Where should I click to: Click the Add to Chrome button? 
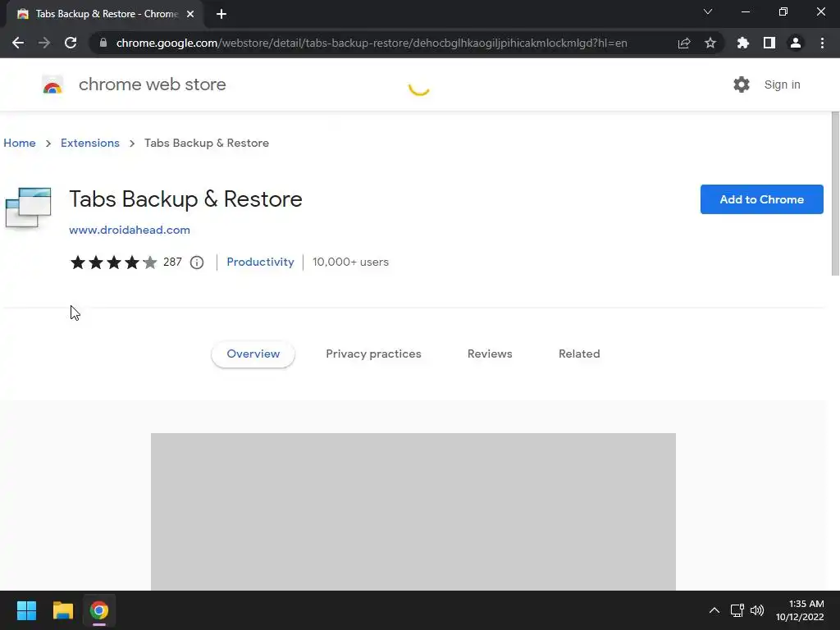[761, 199]
